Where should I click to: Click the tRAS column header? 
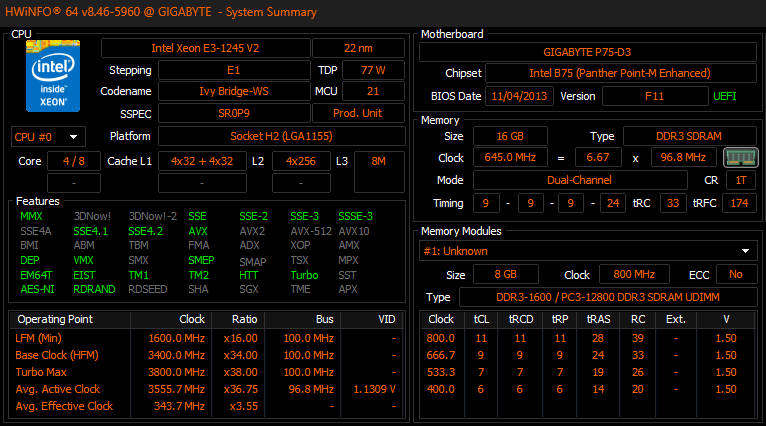598,319
